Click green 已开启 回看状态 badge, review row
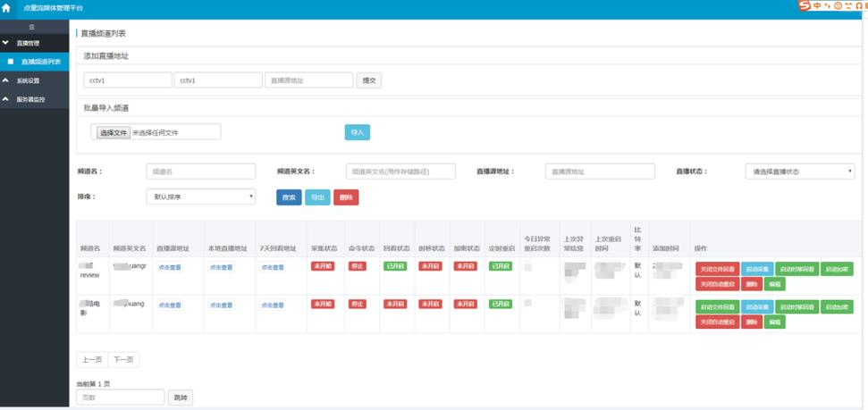Screen dimensions: 868x410 coord(395,266)
